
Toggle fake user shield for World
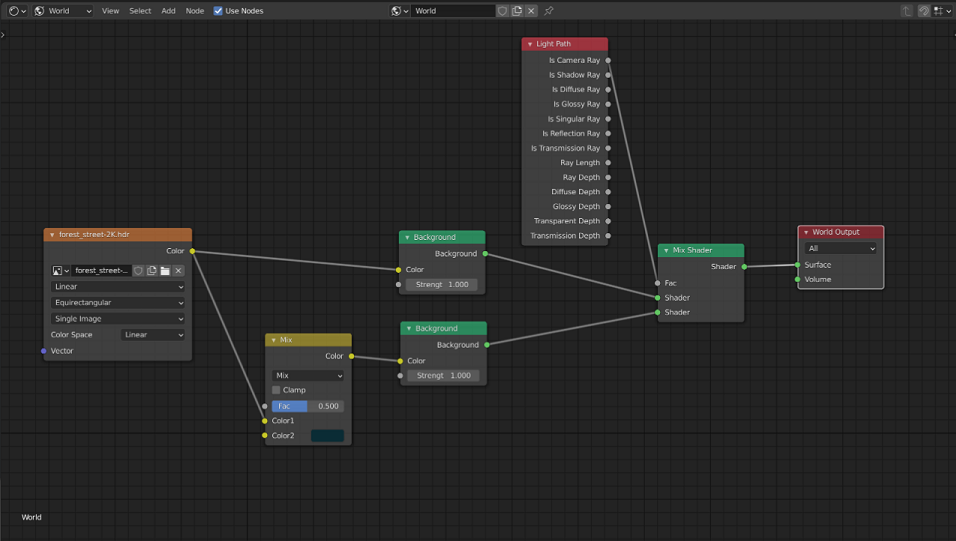(x=502, y=10)
